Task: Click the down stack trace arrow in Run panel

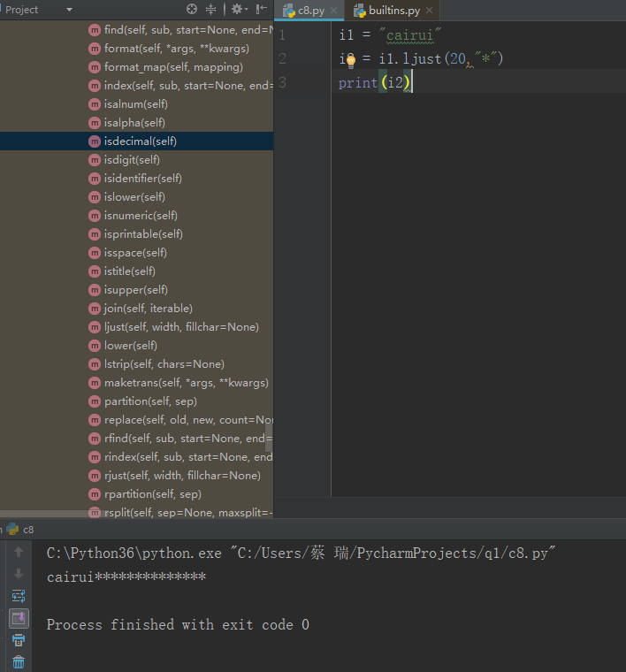Action: [19, 574]
